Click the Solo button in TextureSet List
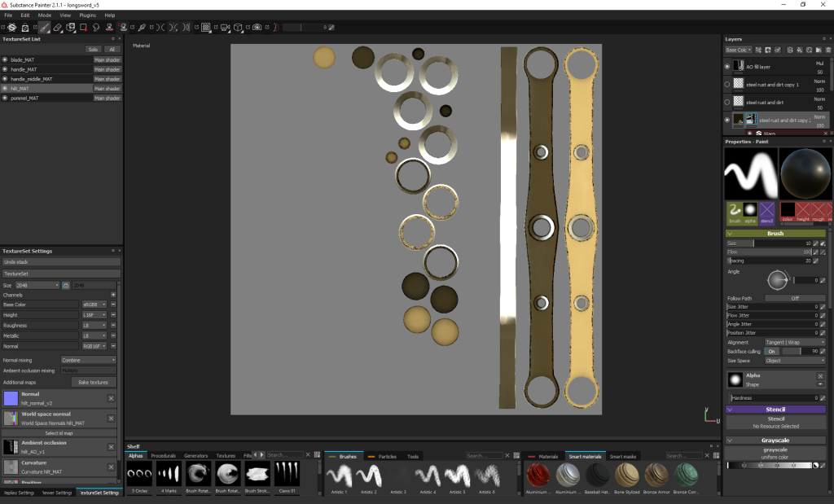834x504 pixels. tap(93, 50)
